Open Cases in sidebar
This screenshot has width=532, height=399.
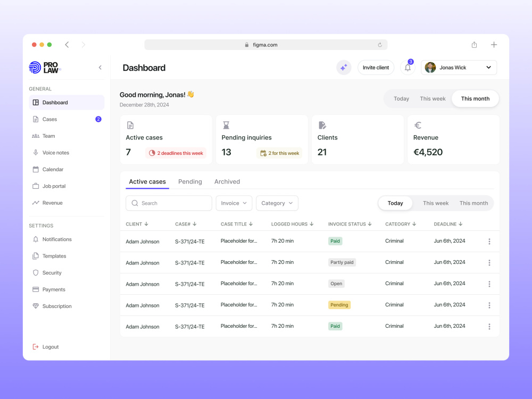tap(66, 119)
